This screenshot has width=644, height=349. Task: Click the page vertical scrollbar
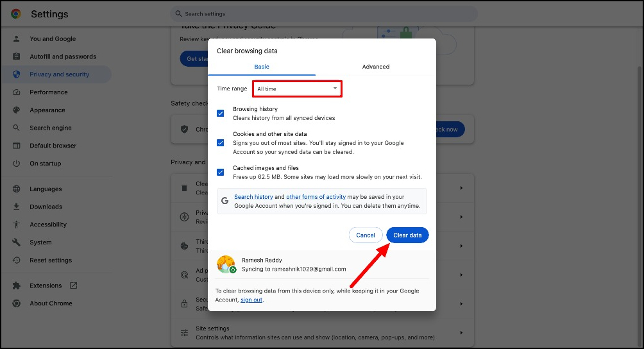pos(640,205)
